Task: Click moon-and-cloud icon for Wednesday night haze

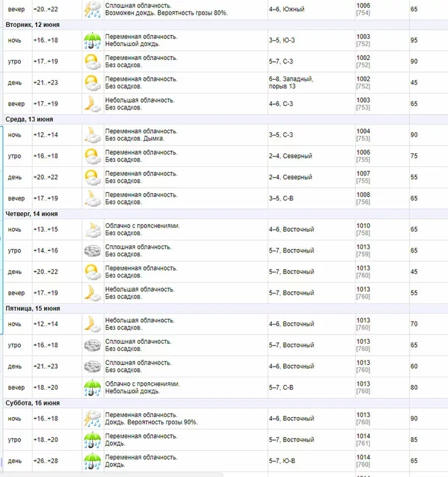Action: [92, 135]
